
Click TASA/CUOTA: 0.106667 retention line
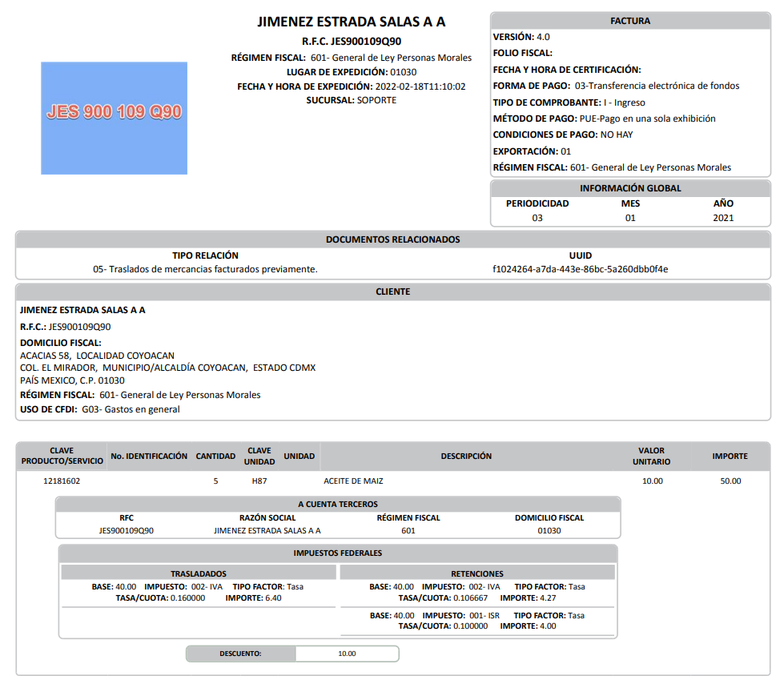(x=443, y=598)
